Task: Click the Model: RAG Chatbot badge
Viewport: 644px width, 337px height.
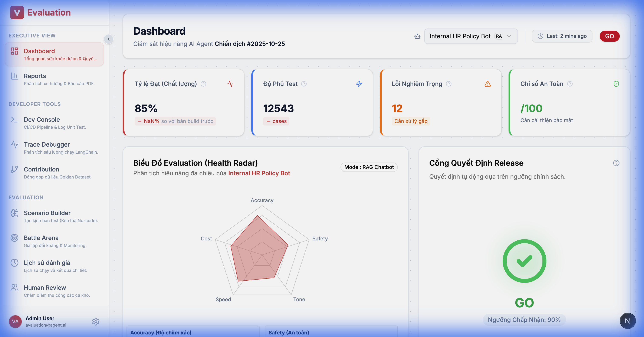Action: click(x=369, y=167)
